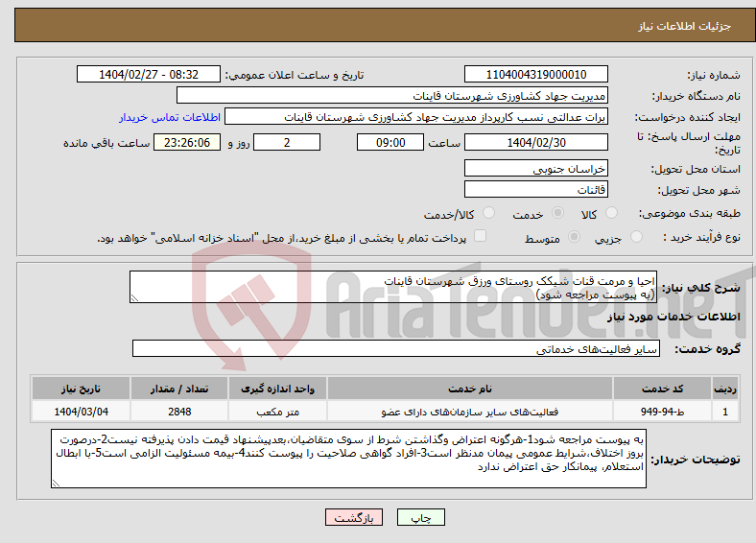756x543 pixels.
Task: Click the general need description textarea
Action: (393, 287)
